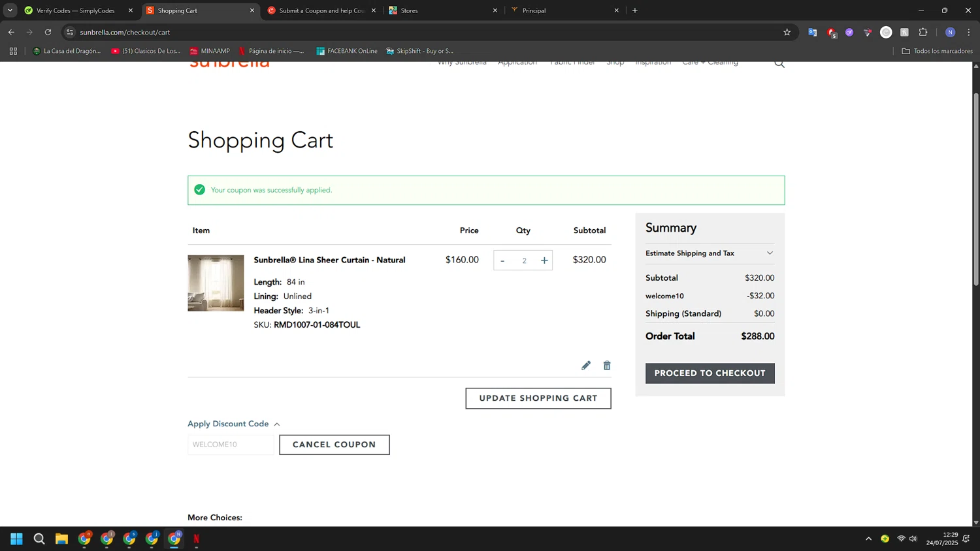The image size is (980, 551).
Task: Bookmark this page with the star icon
Action: pos(787,32)
